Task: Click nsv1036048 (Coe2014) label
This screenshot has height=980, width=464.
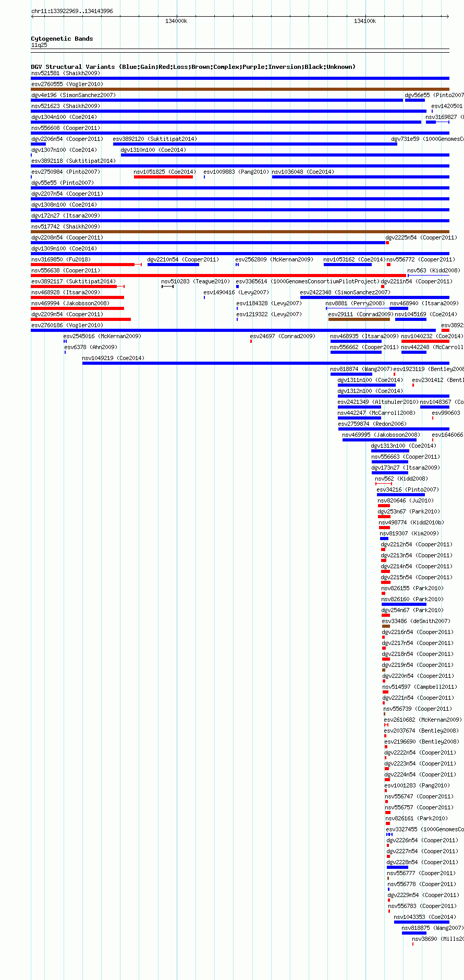Action: [303, 172]
